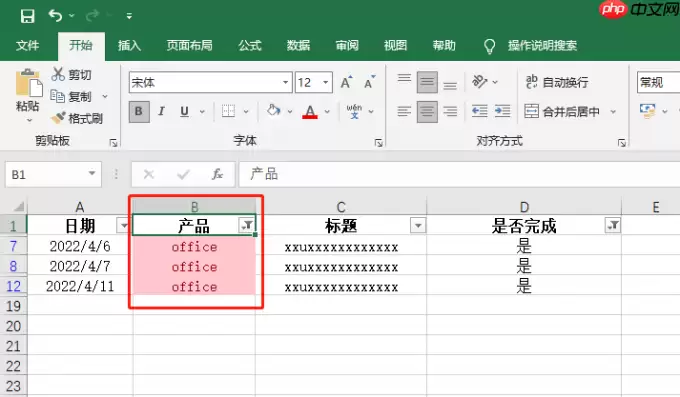The width and height of the screenshot is (680, 397).
Task: Align text to the right
Action: tap(450, 112)
